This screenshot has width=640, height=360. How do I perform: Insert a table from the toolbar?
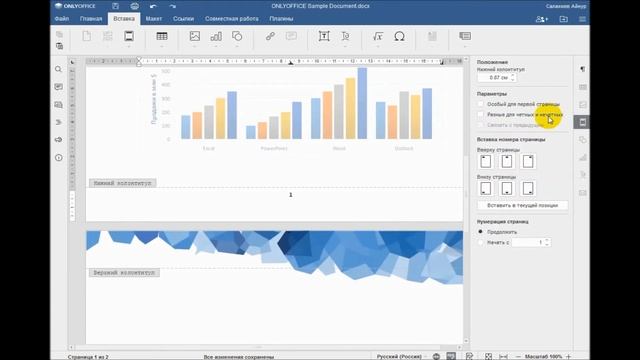click(162, 36)
